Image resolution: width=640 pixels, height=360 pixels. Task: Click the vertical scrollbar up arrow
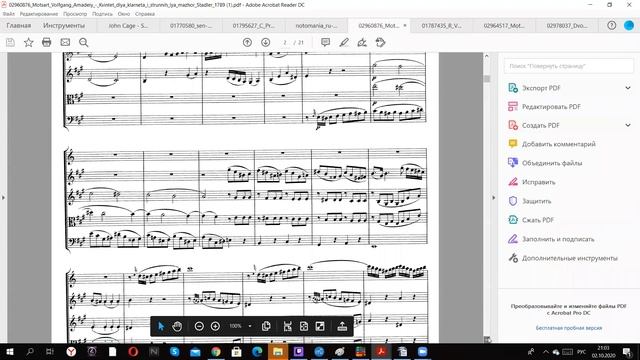pyautogui.click(x=487, y=56)
